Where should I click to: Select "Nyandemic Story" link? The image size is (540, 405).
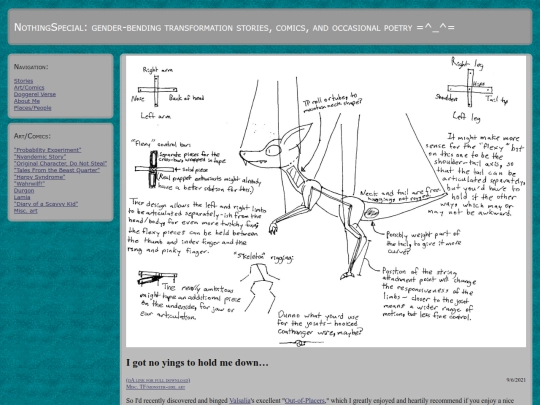coord(40,157)
